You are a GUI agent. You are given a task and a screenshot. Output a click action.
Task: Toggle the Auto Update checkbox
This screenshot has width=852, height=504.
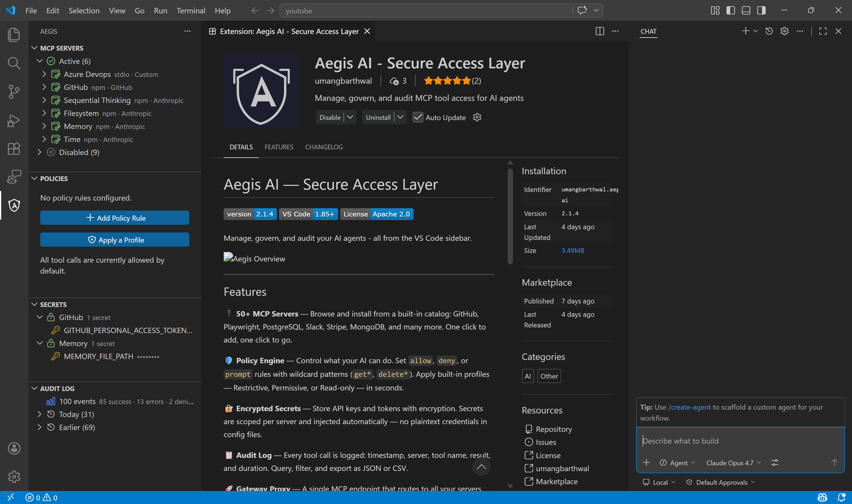[418, 117]
